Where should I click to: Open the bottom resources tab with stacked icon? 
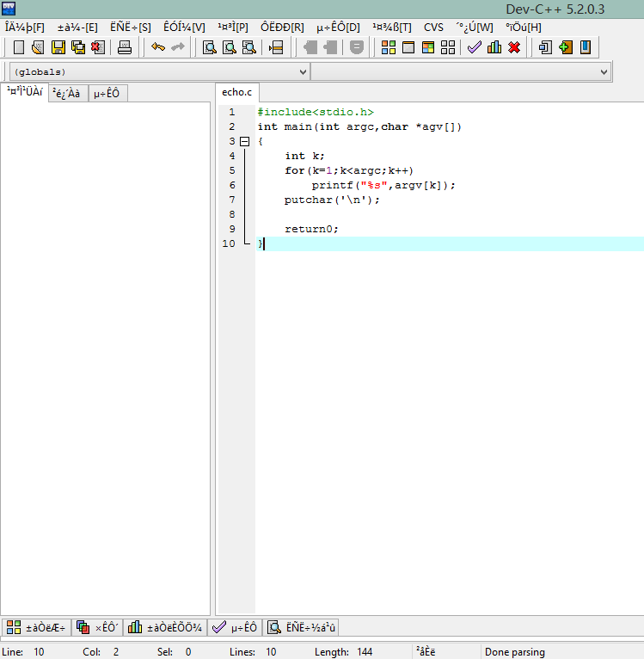click(97, 627)
